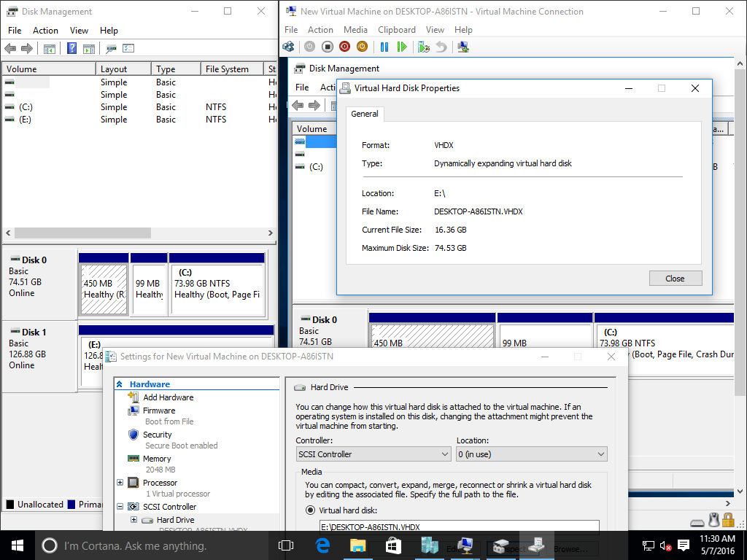Select the Virtual hard disk radio button
Screen dimensions: 747x560
(x=310, y=510)
